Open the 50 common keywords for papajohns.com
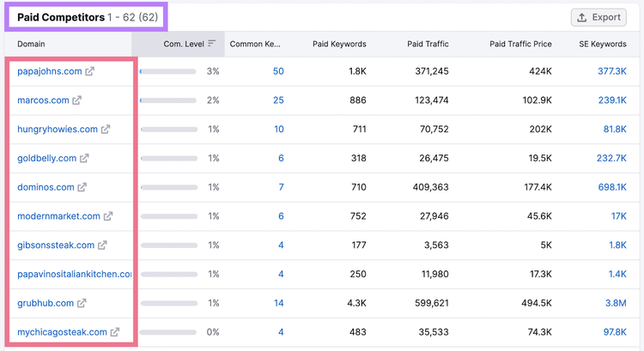Viewport: 644px width, 351px height. [x=278, y=71]
